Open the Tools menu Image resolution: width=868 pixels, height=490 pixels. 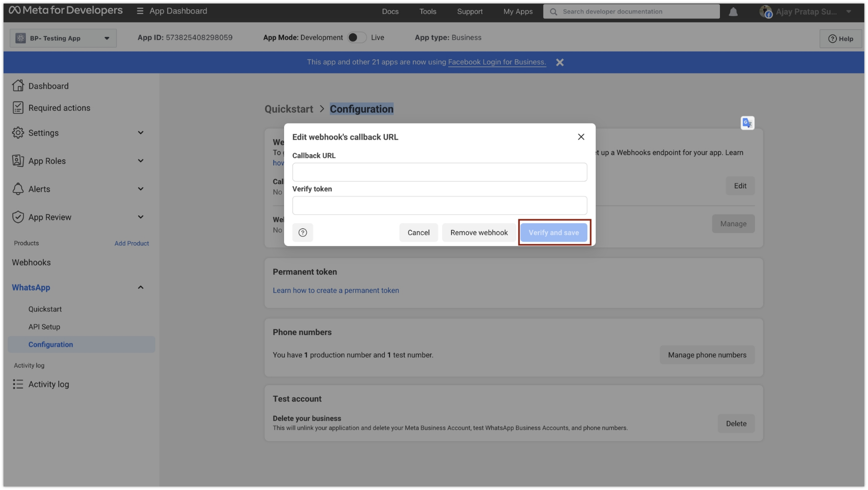coord(428,12)
